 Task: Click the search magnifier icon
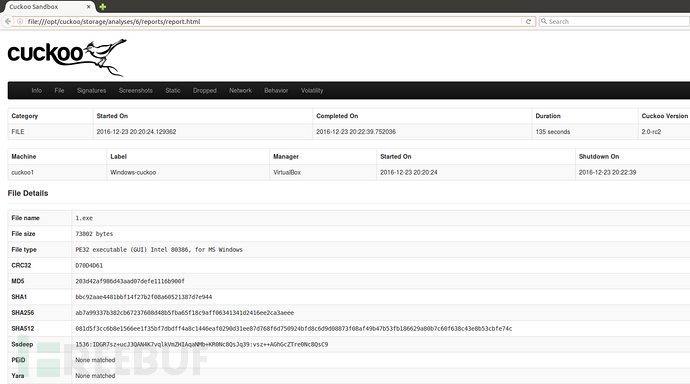pos(544,21)
